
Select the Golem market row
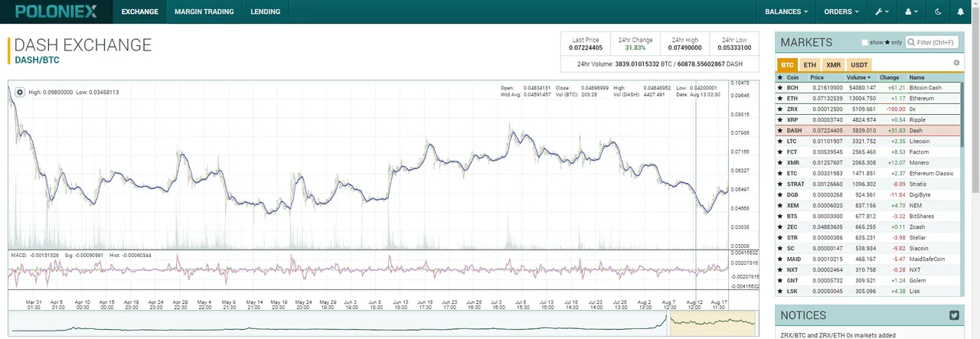click(x=869, y=281)
